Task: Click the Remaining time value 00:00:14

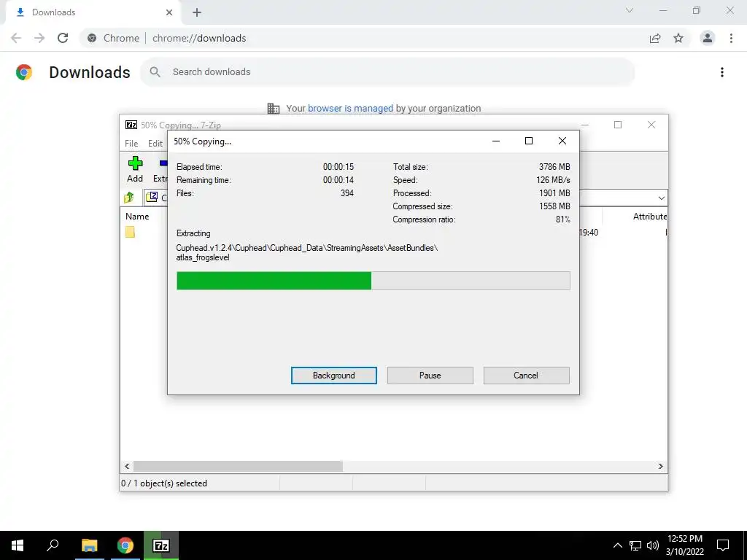Action: tap(338, 180)
